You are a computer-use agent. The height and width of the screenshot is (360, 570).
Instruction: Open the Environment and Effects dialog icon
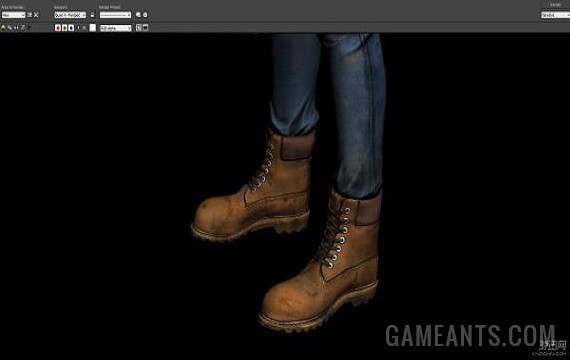click(145, 15)
